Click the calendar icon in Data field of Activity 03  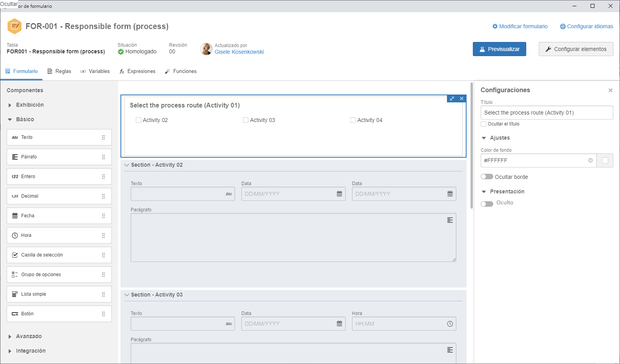coord(339,324)
